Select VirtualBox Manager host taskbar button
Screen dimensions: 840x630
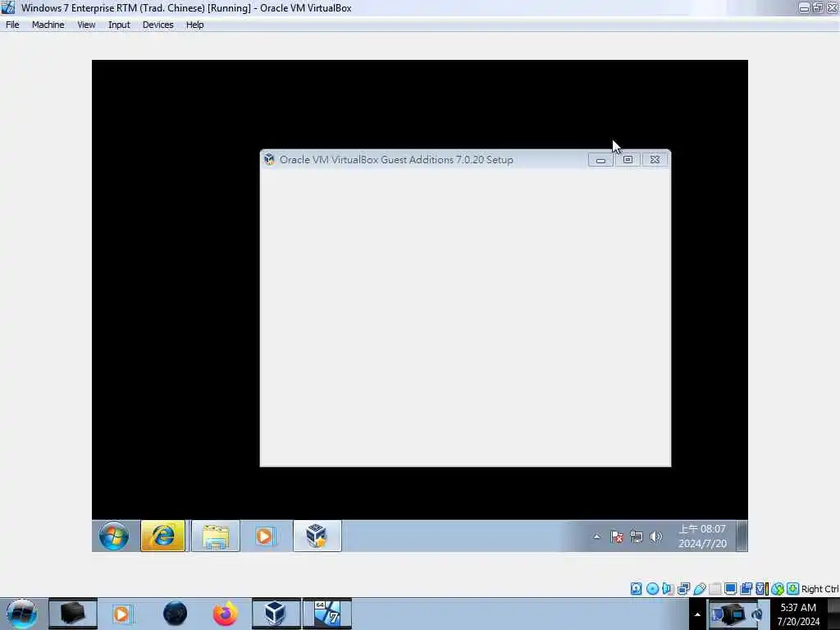[x=276, y=614]
